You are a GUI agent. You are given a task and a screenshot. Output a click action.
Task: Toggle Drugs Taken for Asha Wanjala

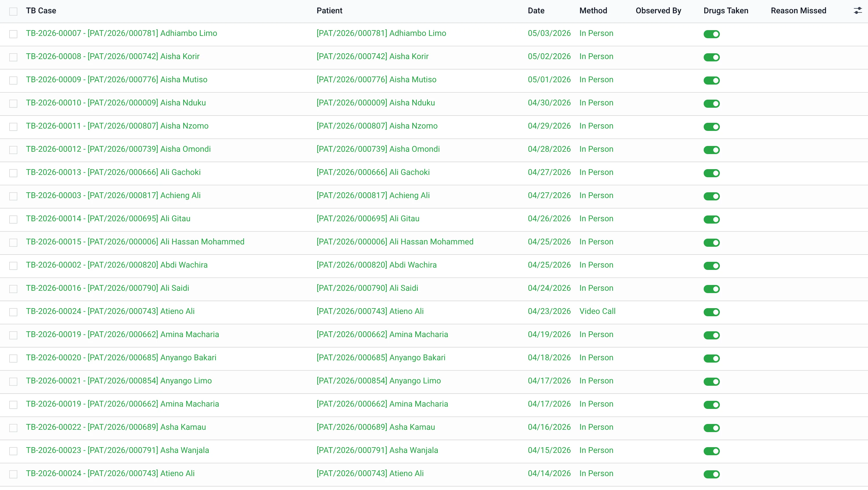[711, 451]
